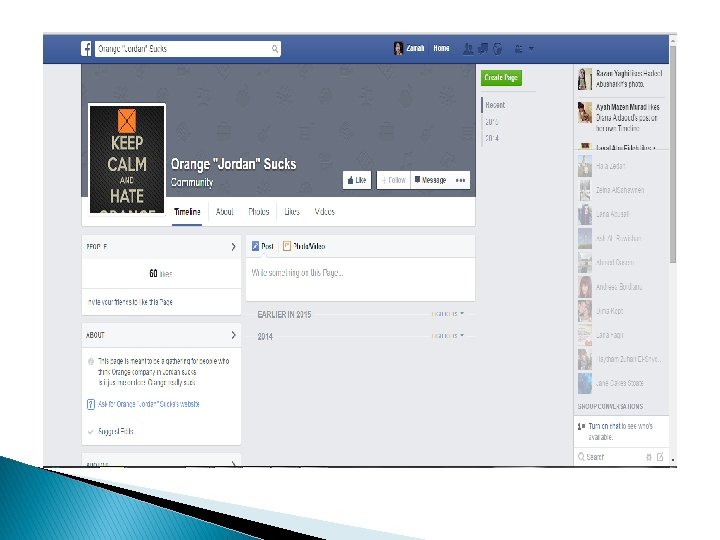Switch to the Photos tab
Viewport: 720px width, 540px height.
coord(259,212)
